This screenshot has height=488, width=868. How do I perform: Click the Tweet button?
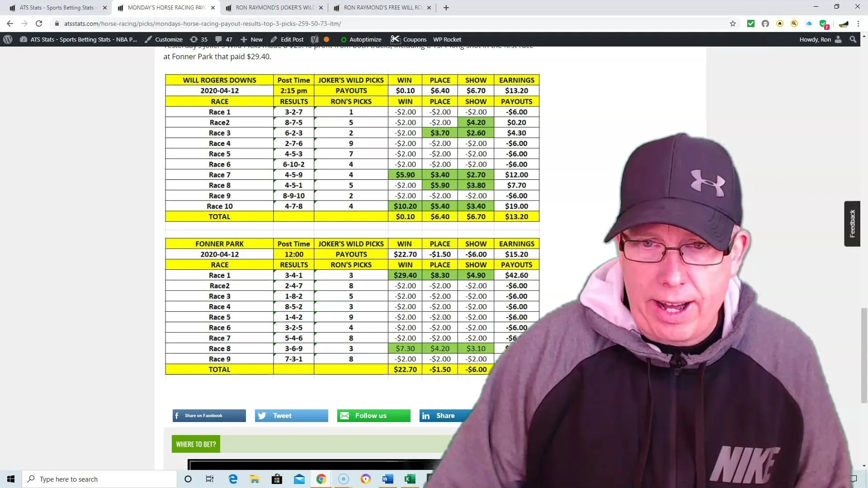291,416
